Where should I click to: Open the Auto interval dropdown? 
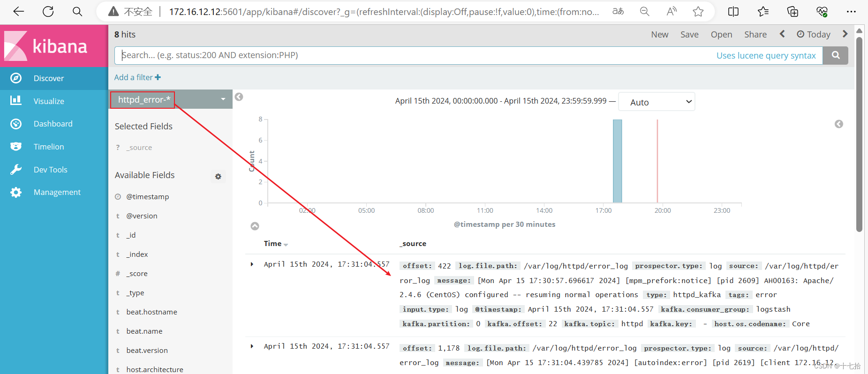657,102
